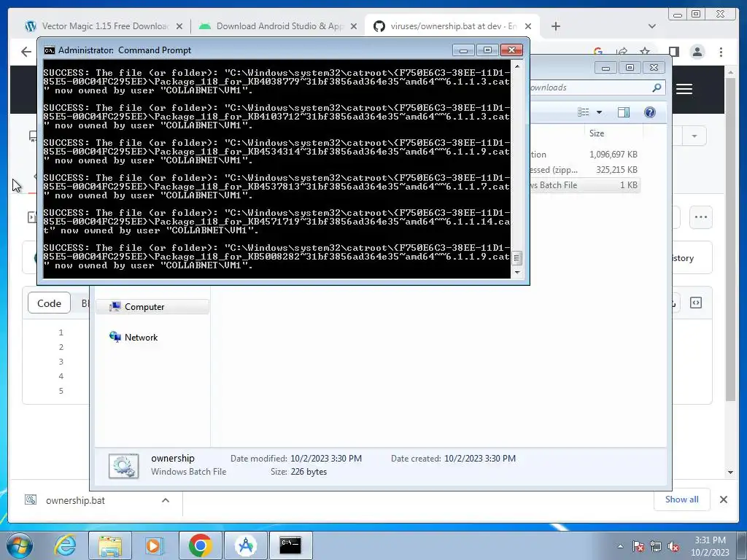Expand ownership.bat download options chevron
This screenshot has height=560, width=747.
(166, 500)
